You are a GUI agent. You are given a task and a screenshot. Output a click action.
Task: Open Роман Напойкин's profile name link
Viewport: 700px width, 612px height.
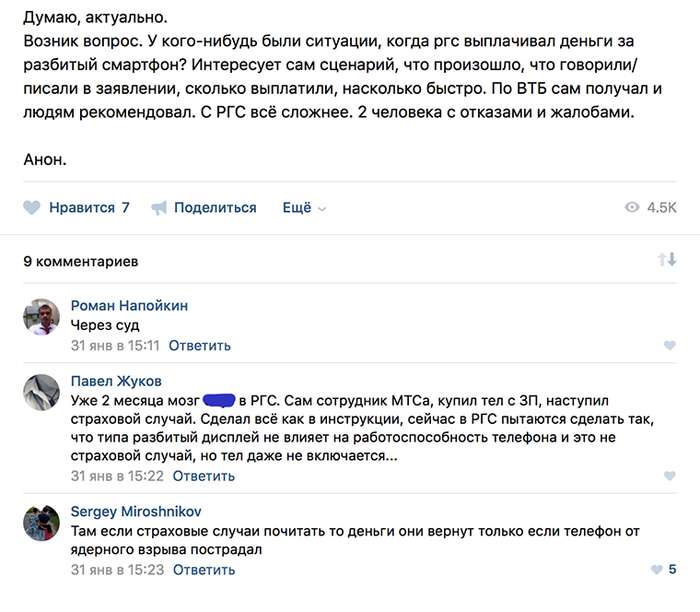129,306
